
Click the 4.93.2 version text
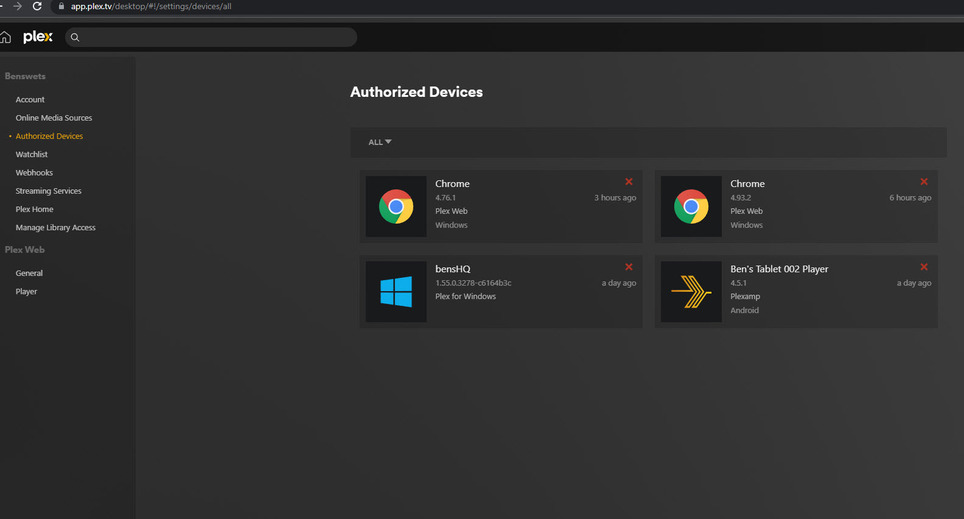[x=740, y=198]
